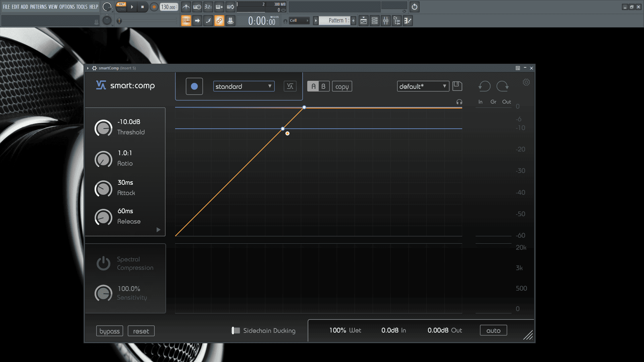The width and height of the screenshot is (644, 362).
Task: Toggle multilink to controllers icon
Action: 219,21
